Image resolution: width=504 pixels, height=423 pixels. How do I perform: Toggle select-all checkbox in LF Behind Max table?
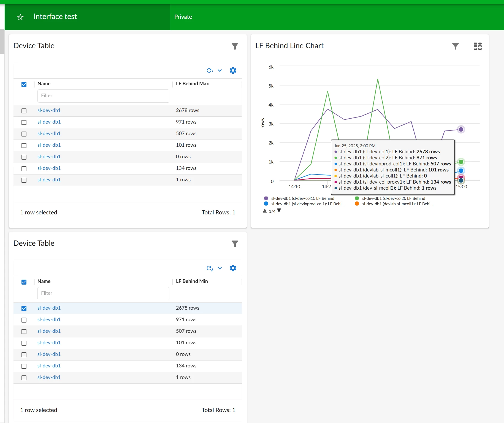pos(24,84)
